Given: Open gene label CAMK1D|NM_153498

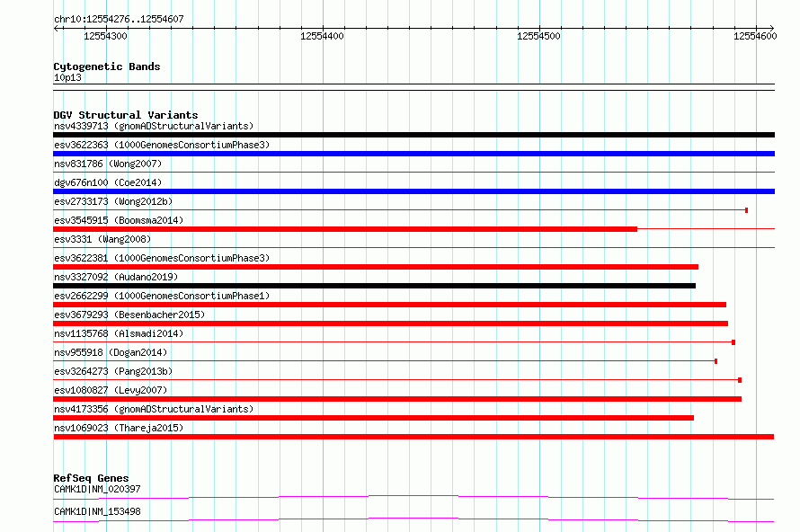Looking at the screenshot, I should coord(97,511).
